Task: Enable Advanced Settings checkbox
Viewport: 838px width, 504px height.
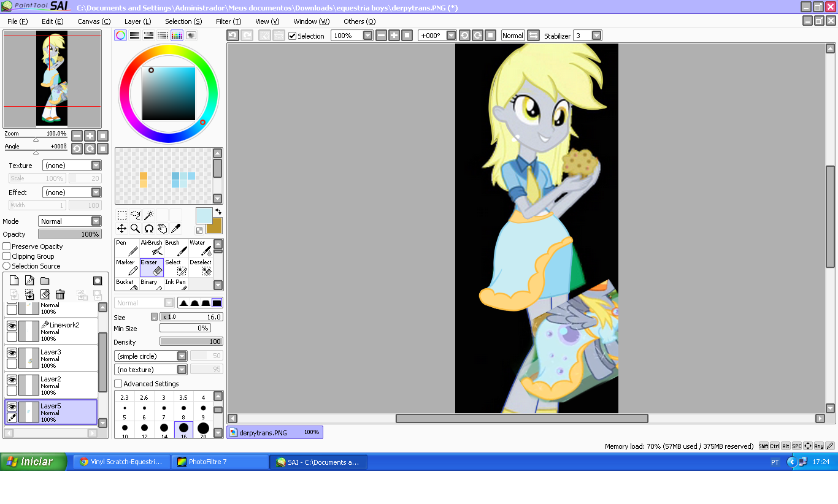Action: pos(118,384)
